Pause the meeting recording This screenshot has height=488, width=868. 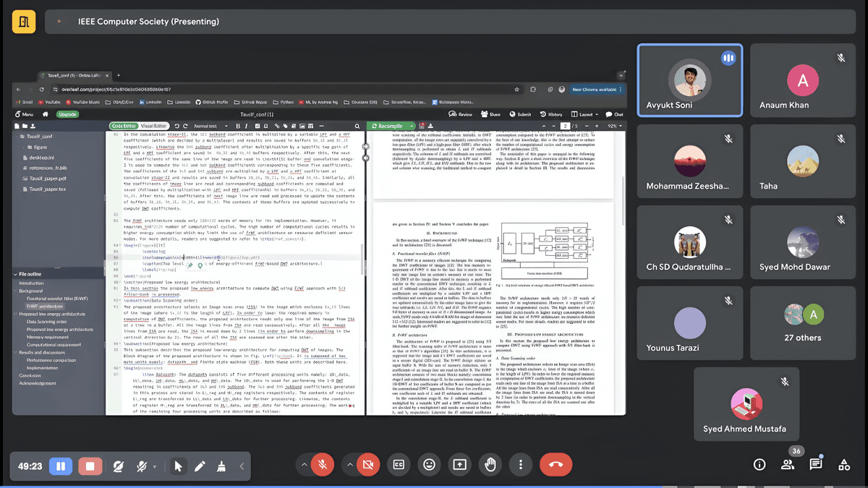pyautogui.click(x=61, y=466)
